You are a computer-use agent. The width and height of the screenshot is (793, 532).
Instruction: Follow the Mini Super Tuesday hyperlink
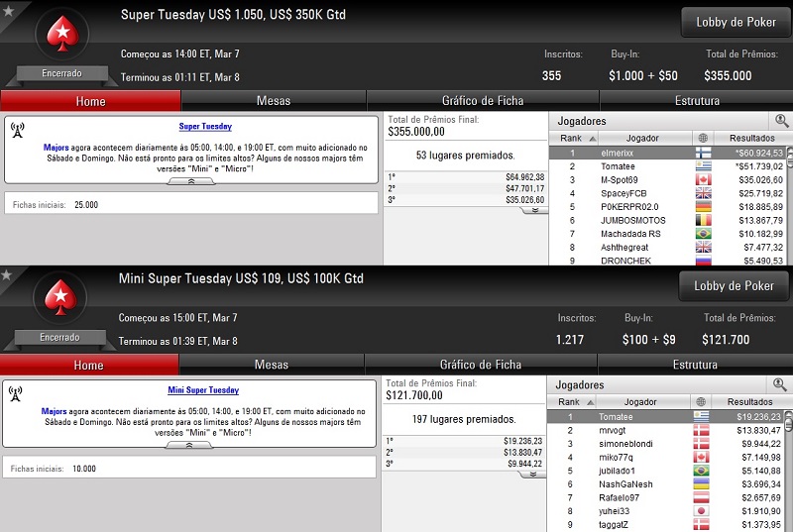[203, 390]
